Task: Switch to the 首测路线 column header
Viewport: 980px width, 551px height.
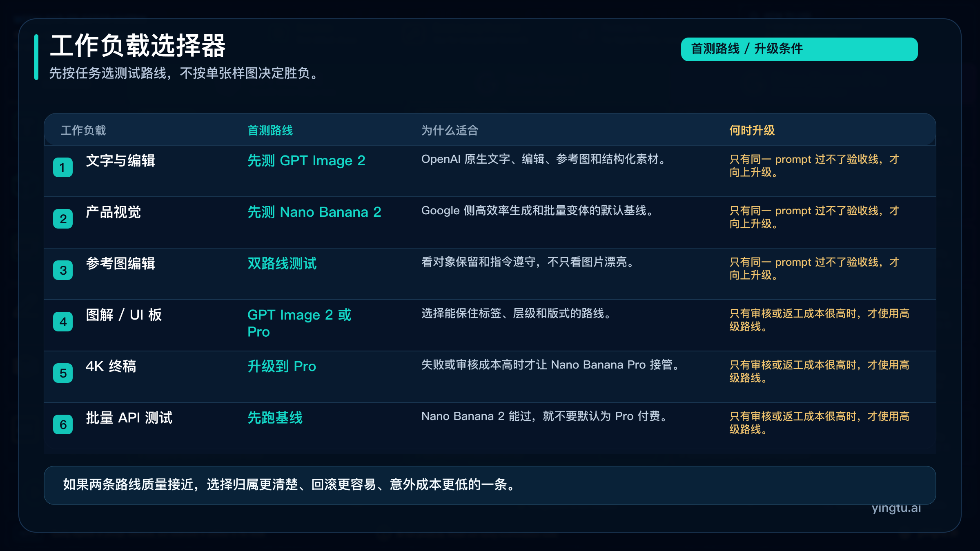Action: pyautogui.click(x=271, y=131)
